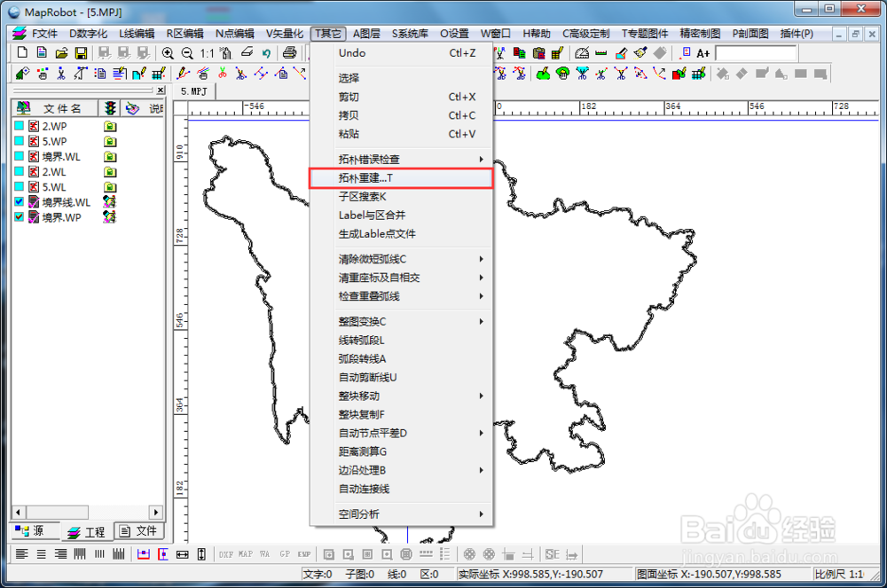The width and height of the screenshot is (887, 588).
Task: Uncheck the 境界线.WL layer checkbox
Action: click(x=20, y=202)
